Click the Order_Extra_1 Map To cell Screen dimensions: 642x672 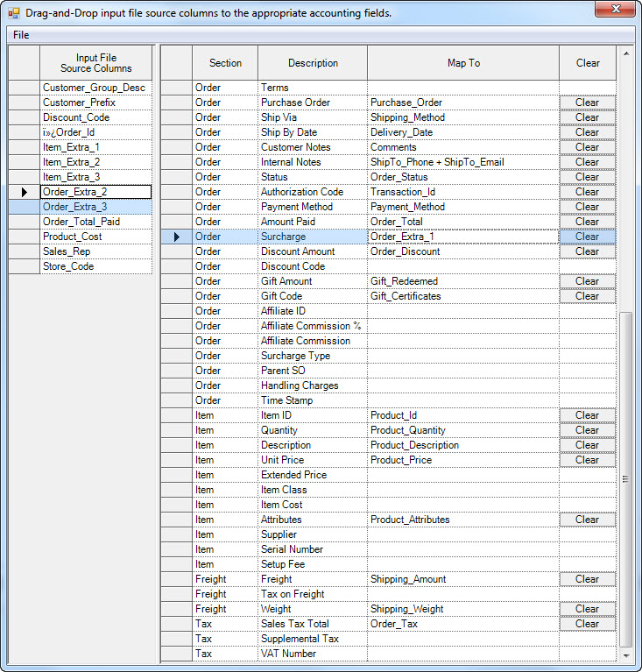coord(463,237)
